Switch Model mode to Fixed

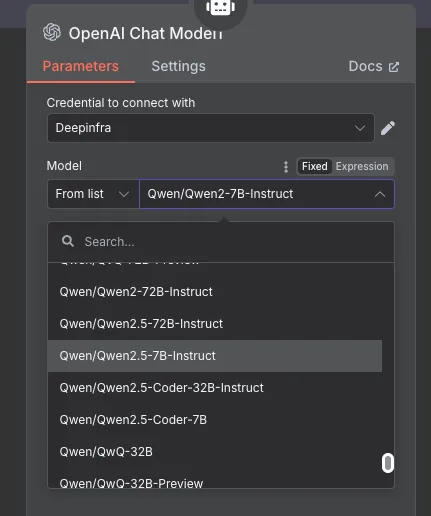tap(314, 166)
